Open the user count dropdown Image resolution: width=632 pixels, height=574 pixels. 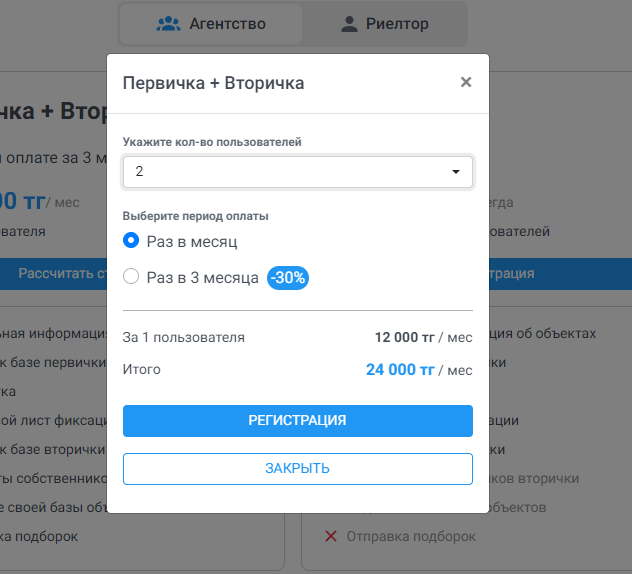(x=298, y=172)
